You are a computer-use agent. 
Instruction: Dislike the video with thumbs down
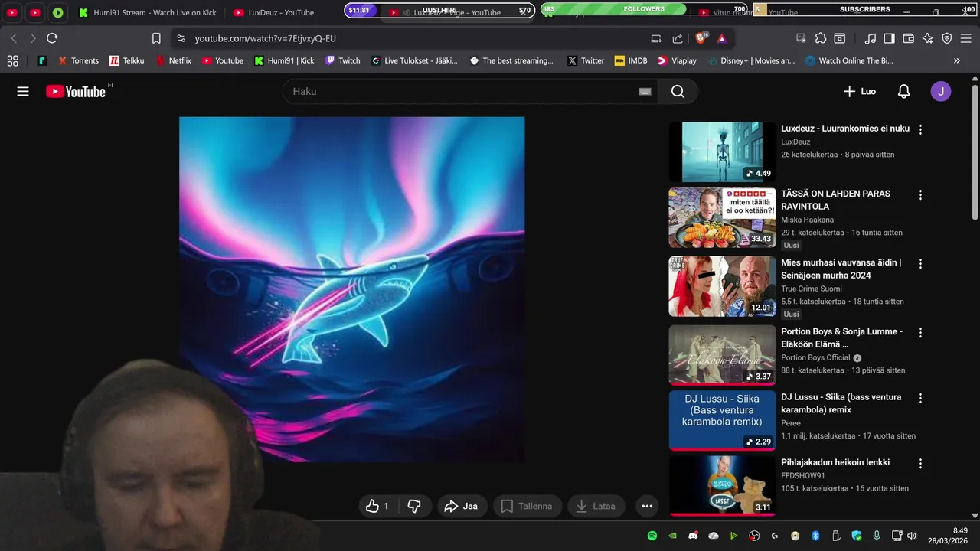coord(414,506)
